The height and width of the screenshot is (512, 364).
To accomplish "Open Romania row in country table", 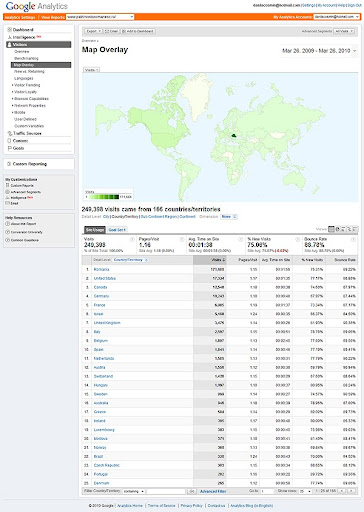I will 101,269.
